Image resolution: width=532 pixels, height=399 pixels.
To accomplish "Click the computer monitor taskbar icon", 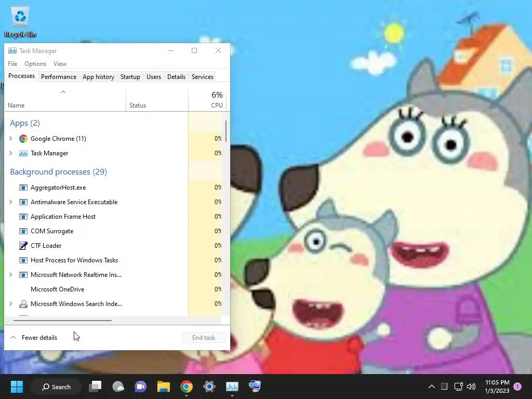I will coord(255,387).
